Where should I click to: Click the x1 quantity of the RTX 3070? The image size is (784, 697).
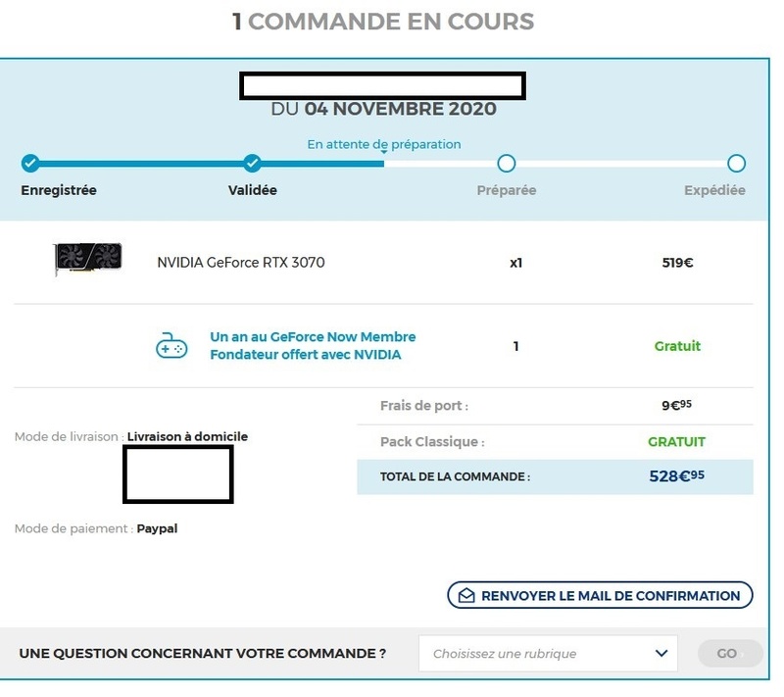pyautogui.click(x=516, y=263)
